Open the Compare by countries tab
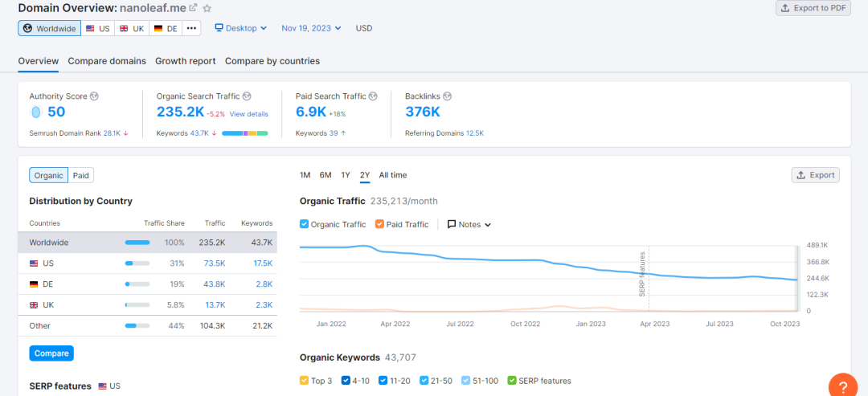Image resolution: width=868 pixels, height=396 pixels. pyautogui.click(x=272, y=61)
